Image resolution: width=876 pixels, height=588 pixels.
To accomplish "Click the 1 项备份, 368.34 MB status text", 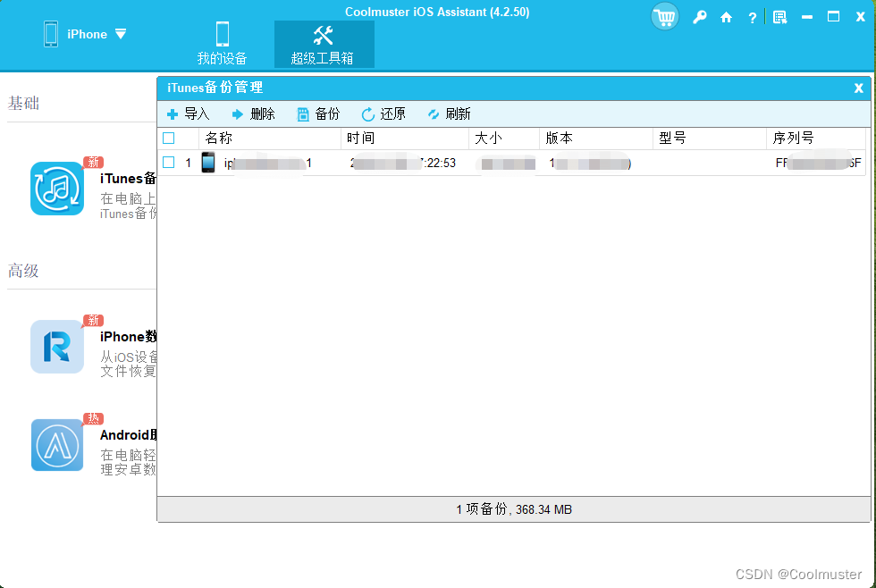I will (514, 509).
